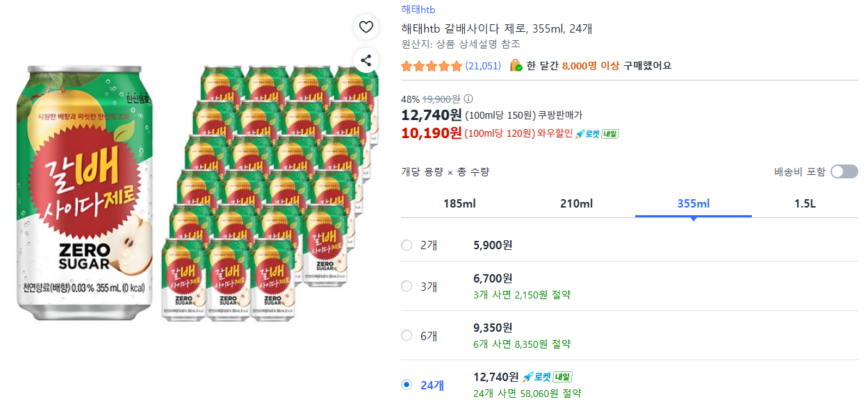Click the share icon
The image size is (868, 413).
click(366, 60)
